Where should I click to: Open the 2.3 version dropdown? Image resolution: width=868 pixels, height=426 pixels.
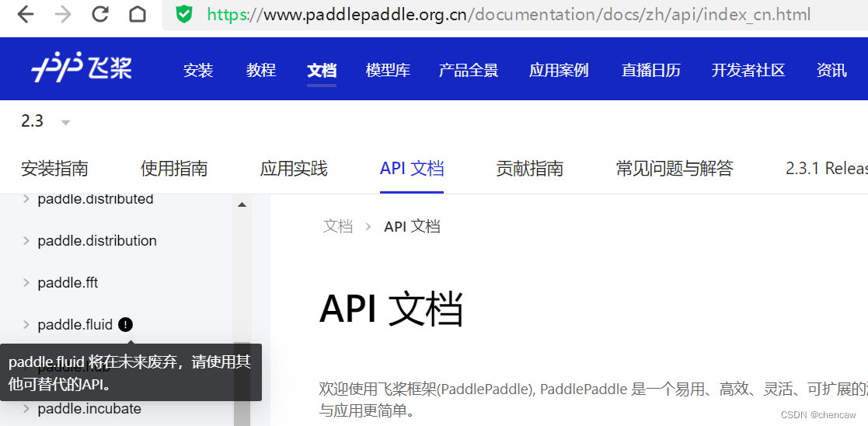click(x=45, y=121)
